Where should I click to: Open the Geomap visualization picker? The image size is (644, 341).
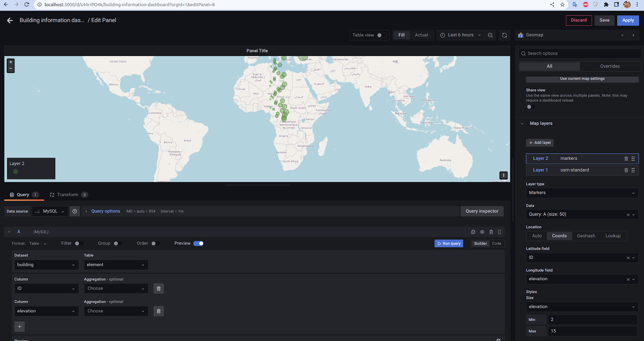[x=571, y=35]
